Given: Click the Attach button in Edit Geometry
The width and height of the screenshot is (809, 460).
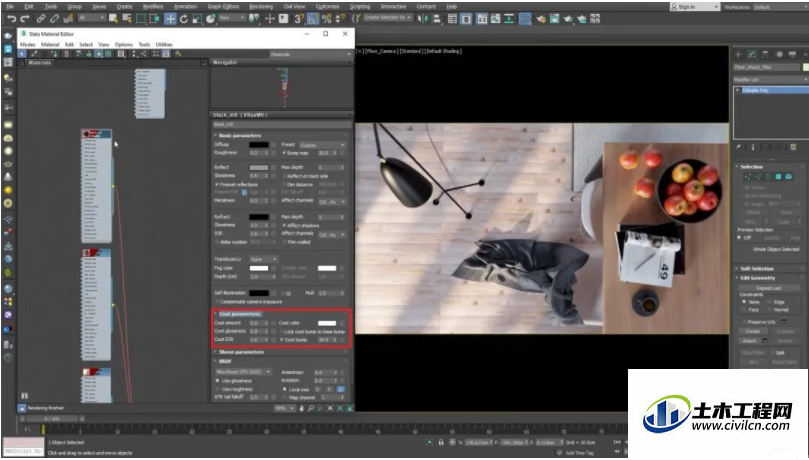Looking at the screenshot, I should click(750, 341).
